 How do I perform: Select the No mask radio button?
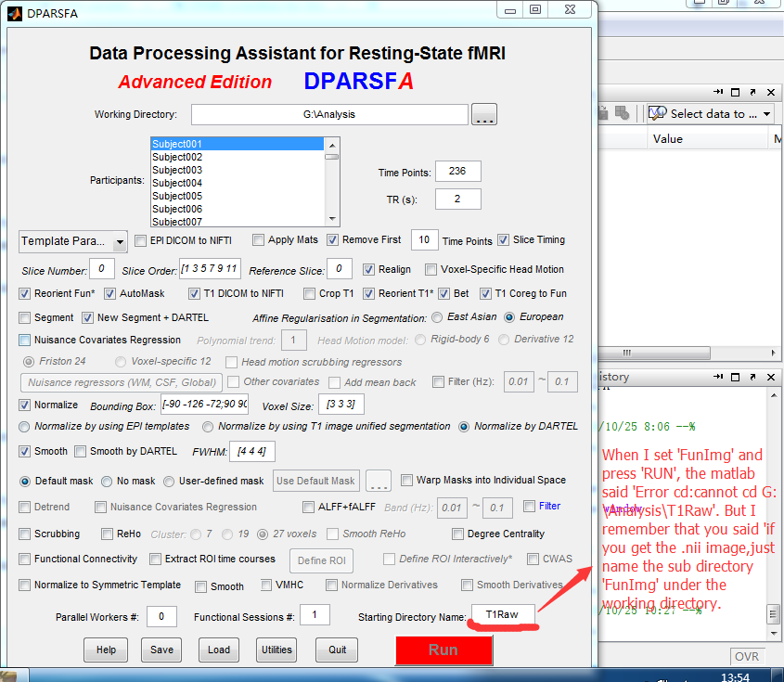(x=107, y=481)
